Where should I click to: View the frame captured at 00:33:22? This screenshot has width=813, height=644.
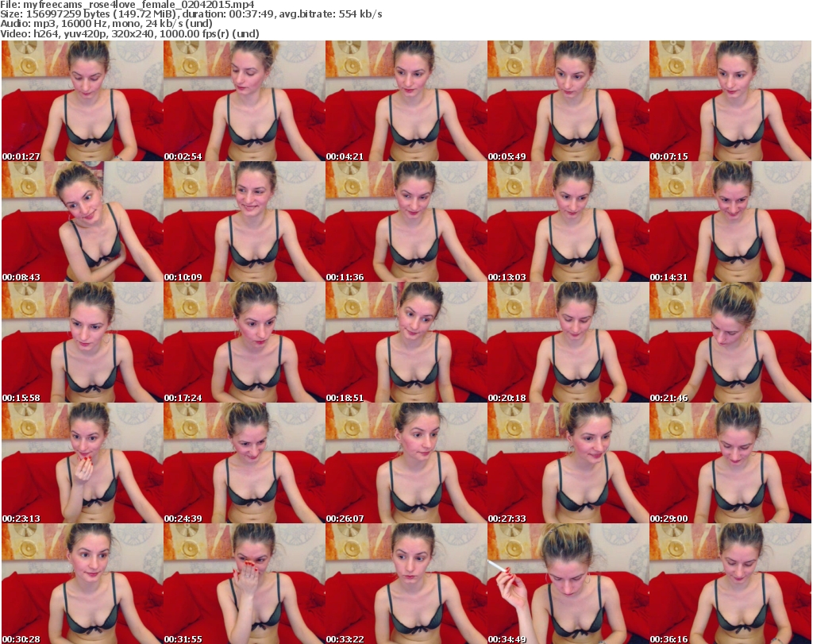click(406, 584)
